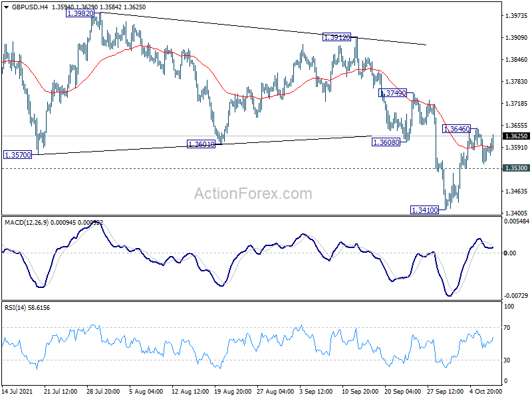
Task: Click the RSI 30 level label
Action: coord(507,360)
